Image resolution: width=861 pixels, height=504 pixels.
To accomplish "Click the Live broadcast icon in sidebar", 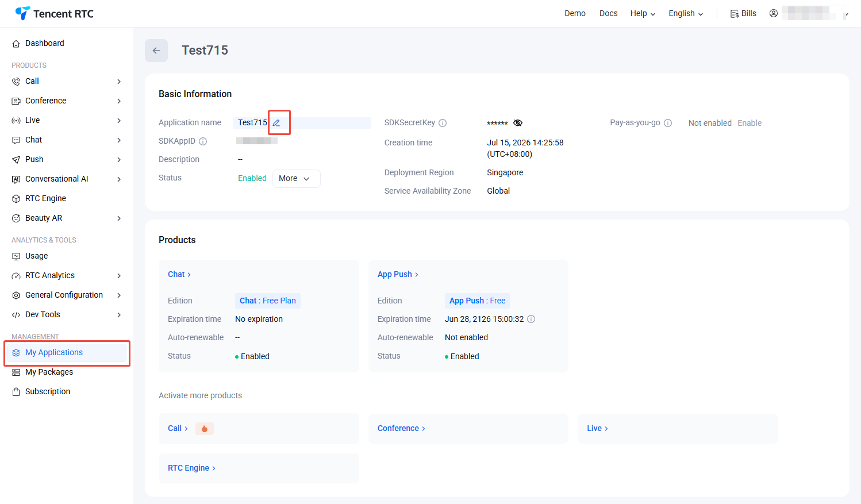I will pos(16,121).
